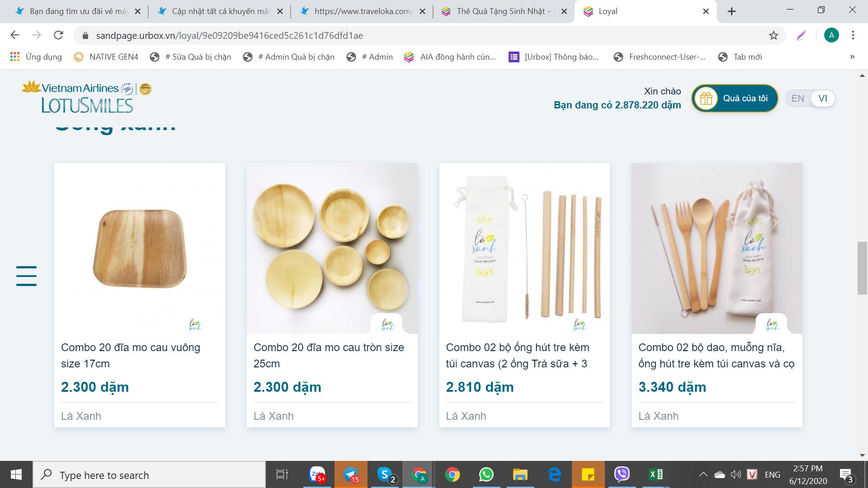Open Ứng dụng apps shortcut
Image resolution: width=868 pixels, height=488 pixels.
point(36,57)
